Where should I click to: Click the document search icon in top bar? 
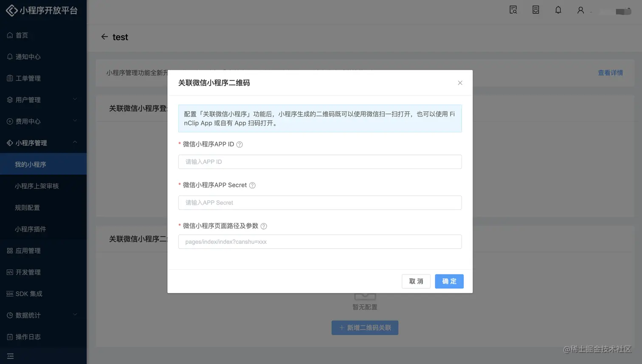(513, 10)
